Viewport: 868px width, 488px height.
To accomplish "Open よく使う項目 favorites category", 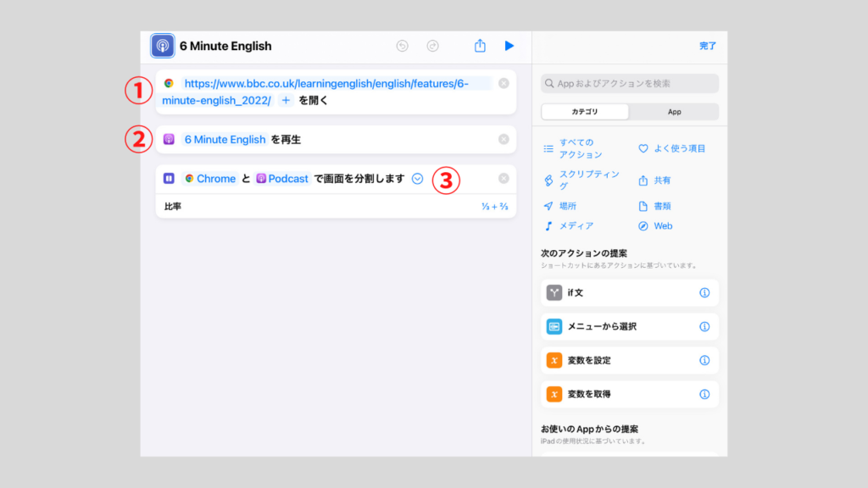I will click(672, 148).
